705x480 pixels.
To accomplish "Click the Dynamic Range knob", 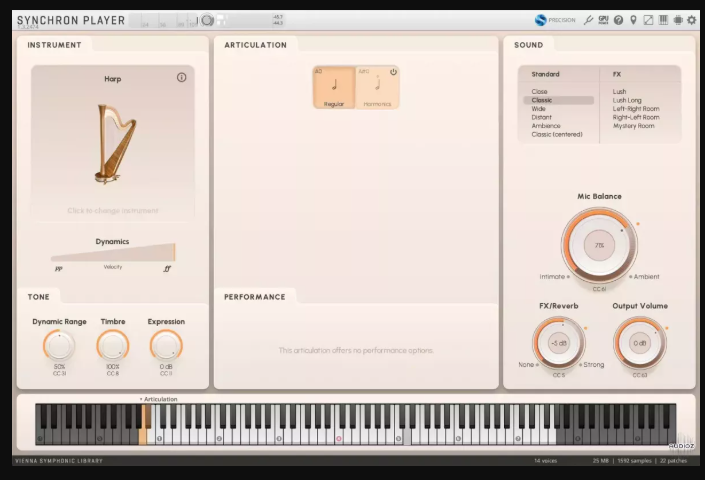I will (59, 345).
